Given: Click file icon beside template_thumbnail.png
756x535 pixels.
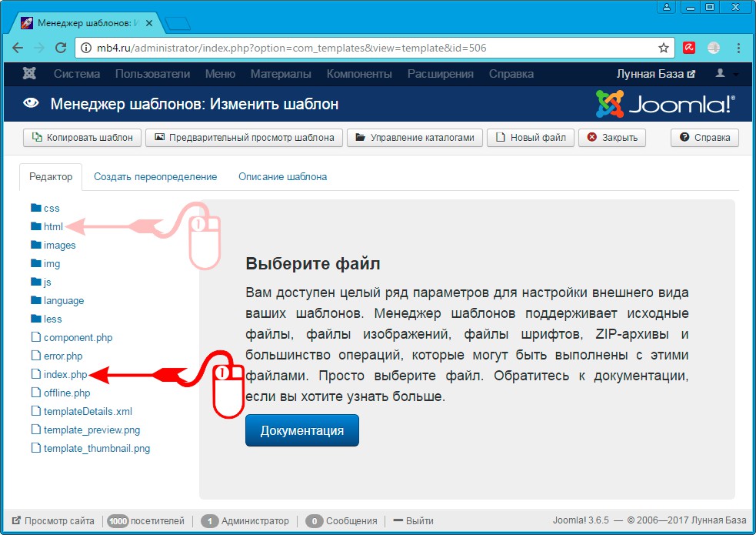Looking at the screenshot, I should 35,448.
